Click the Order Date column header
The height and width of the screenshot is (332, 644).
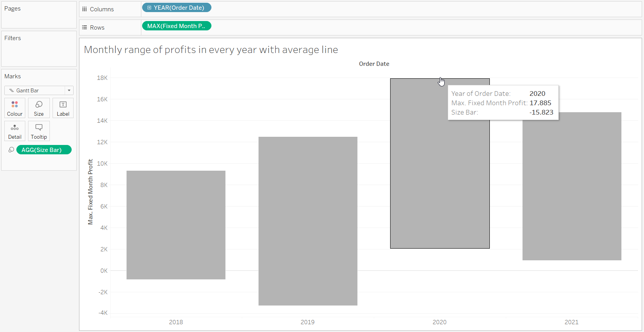pyautogui.click(x=374, y=64)
